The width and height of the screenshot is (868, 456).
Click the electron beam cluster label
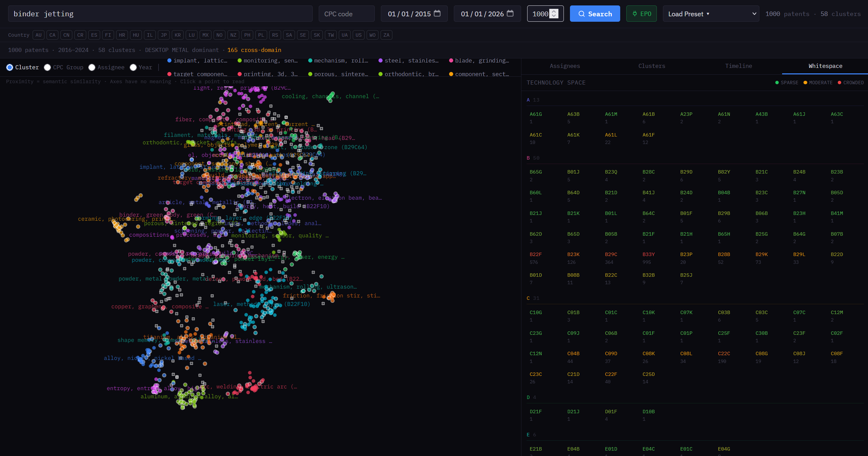click(333, 198)
